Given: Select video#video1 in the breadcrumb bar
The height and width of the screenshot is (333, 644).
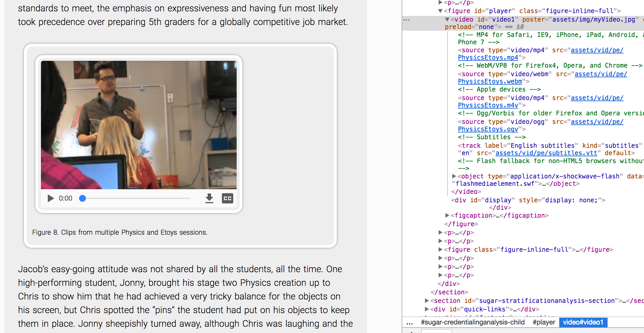Looking at the screenshot, I should click(x=583, y=322).
